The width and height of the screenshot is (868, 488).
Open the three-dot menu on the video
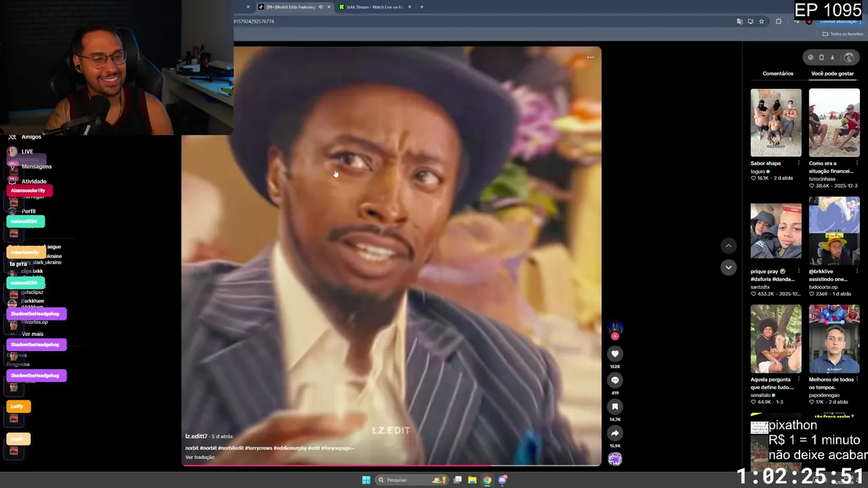click(x=590, y=58)
